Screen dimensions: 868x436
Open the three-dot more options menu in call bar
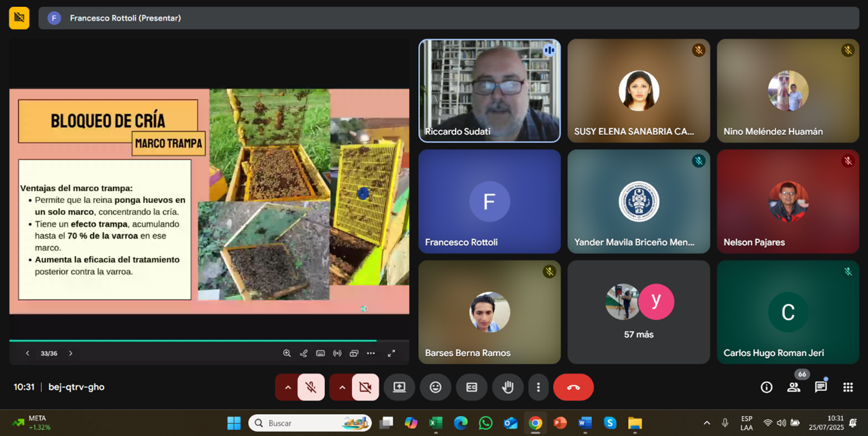[538, 387]
